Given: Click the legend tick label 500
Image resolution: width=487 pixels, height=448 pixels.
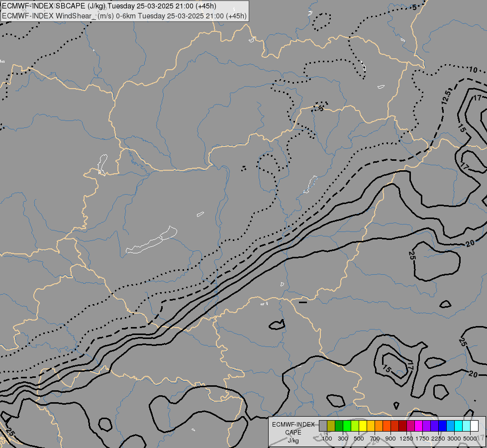Looking at the screenshot, I should tap(359, 439).
